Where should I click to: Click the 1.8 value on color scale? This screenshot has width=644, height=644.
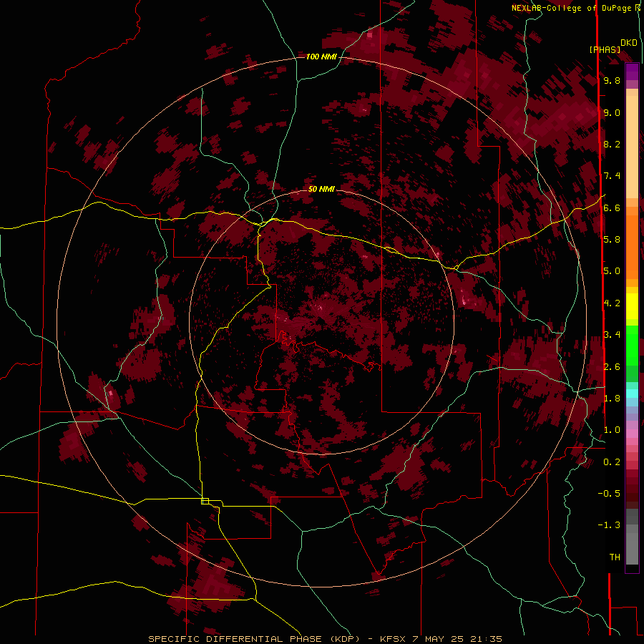click(x=612, y=399)
